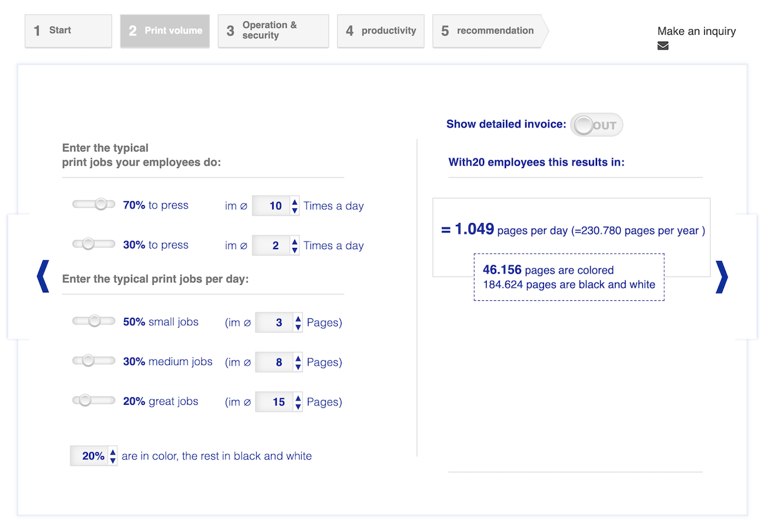Image resolution: width=764 pixels, height=532 pixels.
Task: Click the Make an inquiry link
Action: (x=696, y=31)
